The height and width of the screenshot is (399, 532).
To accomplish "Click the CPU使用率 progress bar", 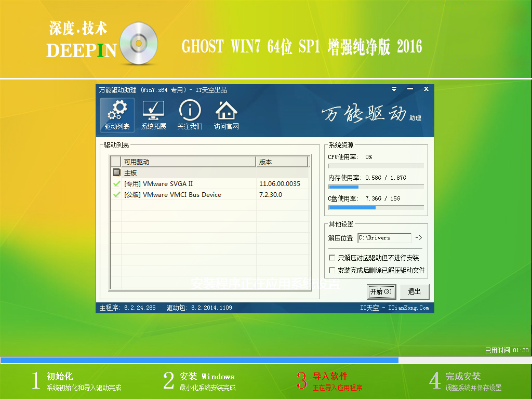I will [376, 166].
